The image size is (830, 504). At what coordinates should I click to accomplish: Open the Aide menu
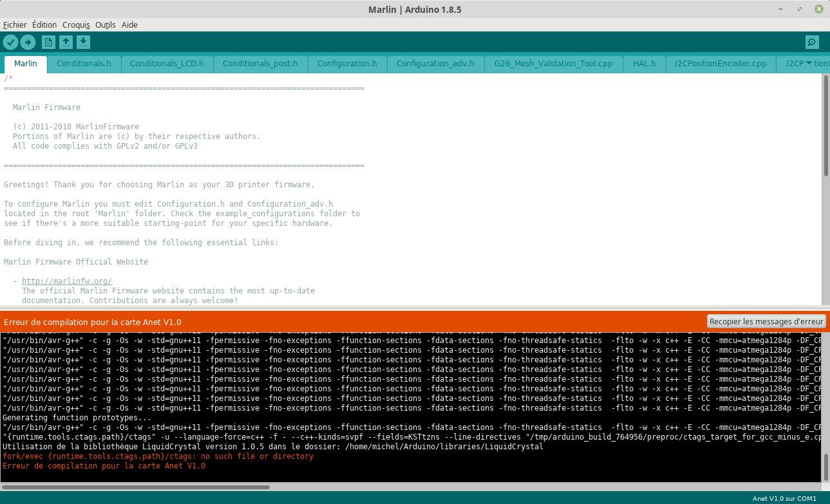click(x=129, y=24)
